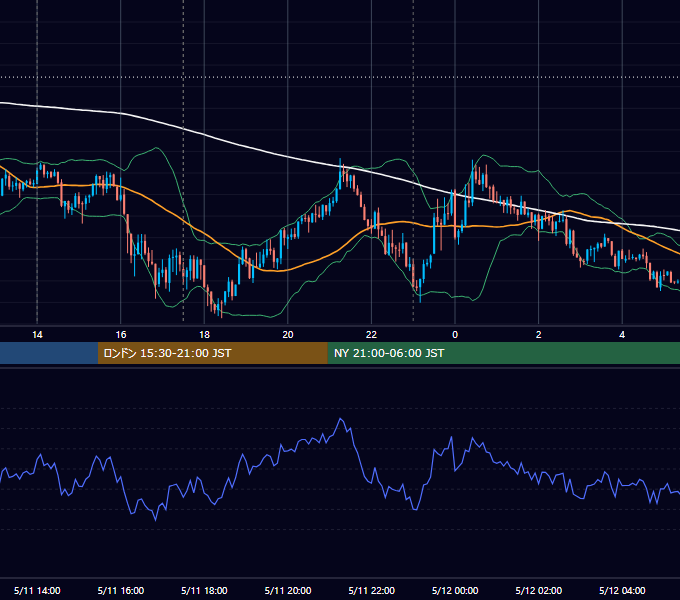The height and width of the screenshot is (600, 680).
Task: Click the 0 hour label on chart axis
Action: [455, 335]
